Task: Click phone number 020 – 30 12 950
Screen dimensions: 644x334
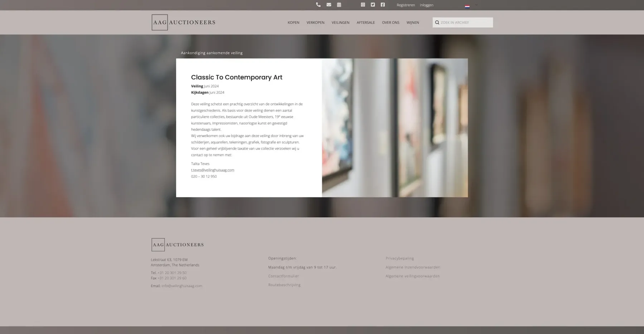Action: point(204,176)
